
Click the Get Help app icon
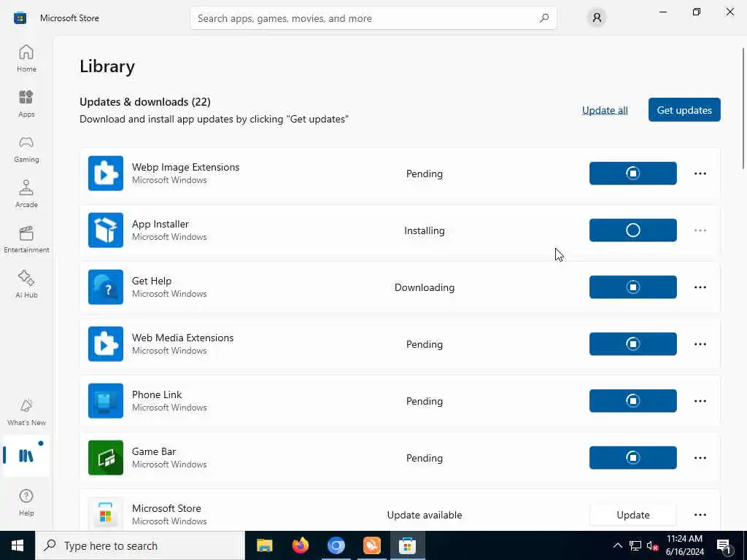point(106,287)
